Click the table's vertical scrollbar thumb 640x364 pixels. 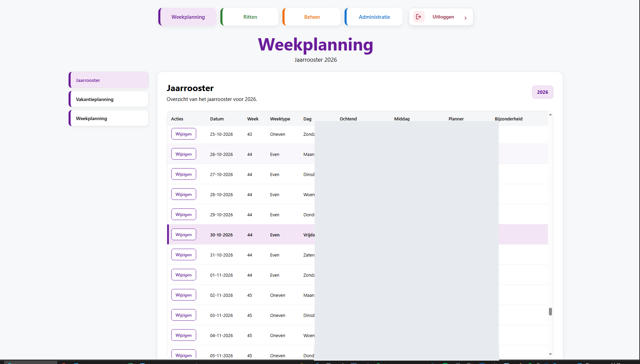pos(550,311)
